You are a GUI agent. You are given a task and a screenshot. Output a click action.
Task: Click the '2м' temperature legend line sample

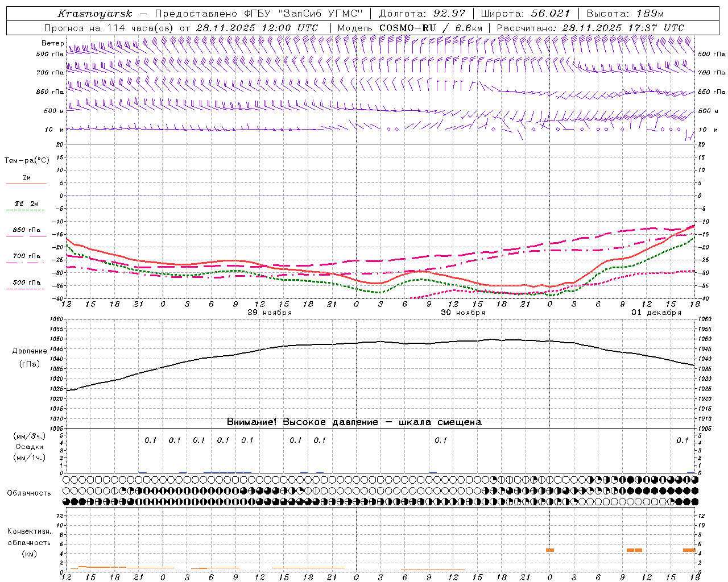tap(26, 184)
